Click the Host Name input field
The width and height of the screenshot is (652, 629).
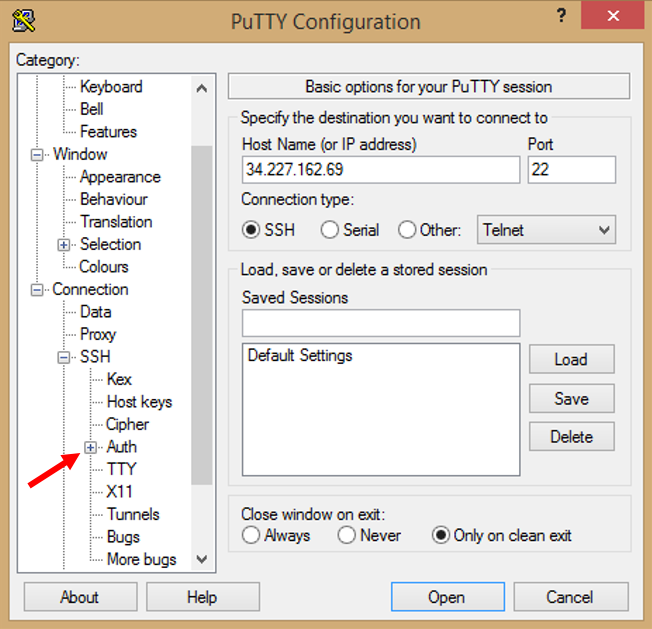coord(381,169)
